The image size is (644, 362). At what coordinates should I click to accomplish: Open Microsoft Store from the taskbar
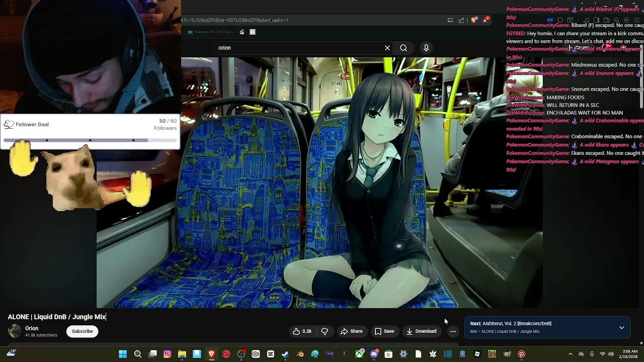(x=388, y=354)
